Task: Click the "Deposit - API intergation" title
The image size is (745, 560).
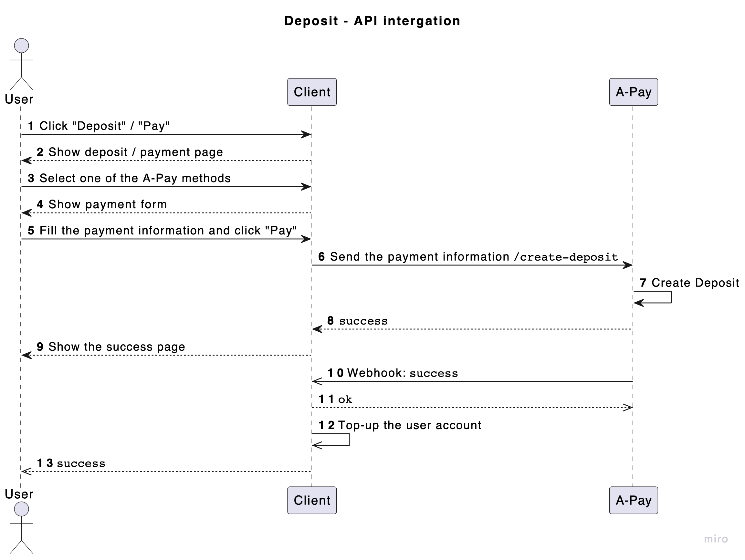Action: pos(372,21)
